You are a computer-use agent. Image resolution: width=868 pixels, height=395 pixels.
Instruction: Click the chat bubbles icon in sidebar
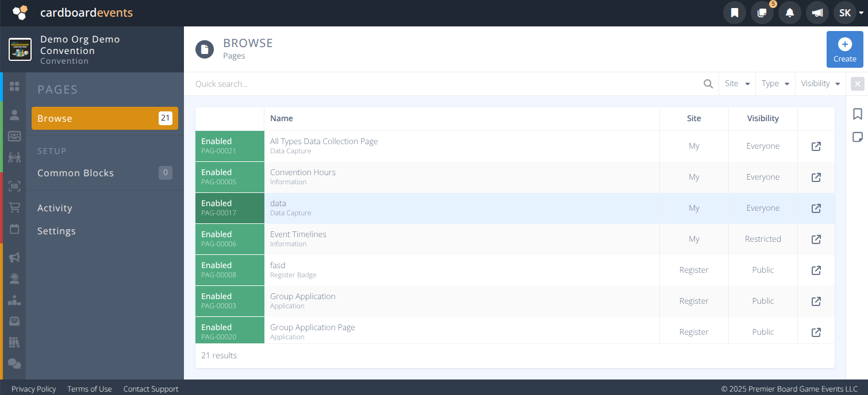pos(14,363)
